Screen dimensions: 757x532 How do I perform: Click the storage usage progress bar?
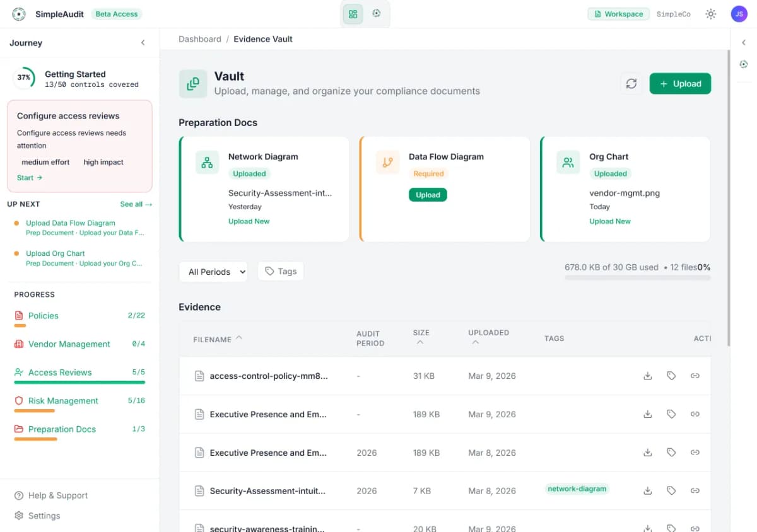click(637, 277)
